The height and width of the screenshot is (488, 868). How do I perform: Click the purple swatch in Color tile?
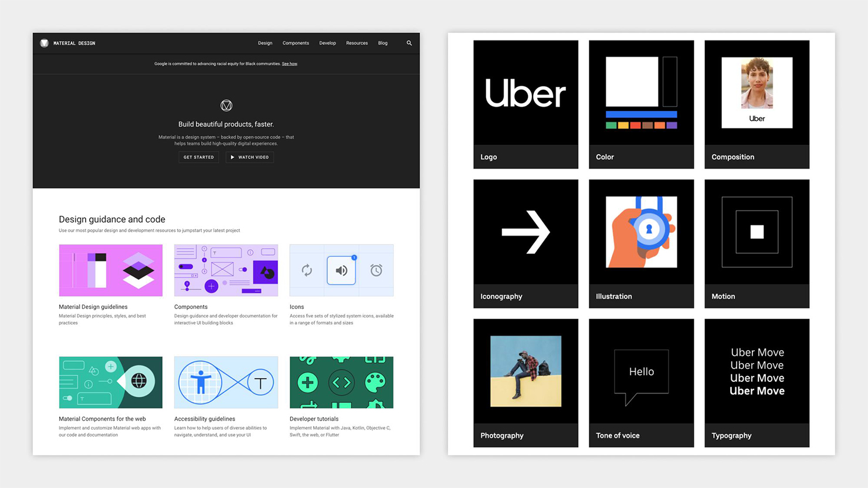click(672, 126)
